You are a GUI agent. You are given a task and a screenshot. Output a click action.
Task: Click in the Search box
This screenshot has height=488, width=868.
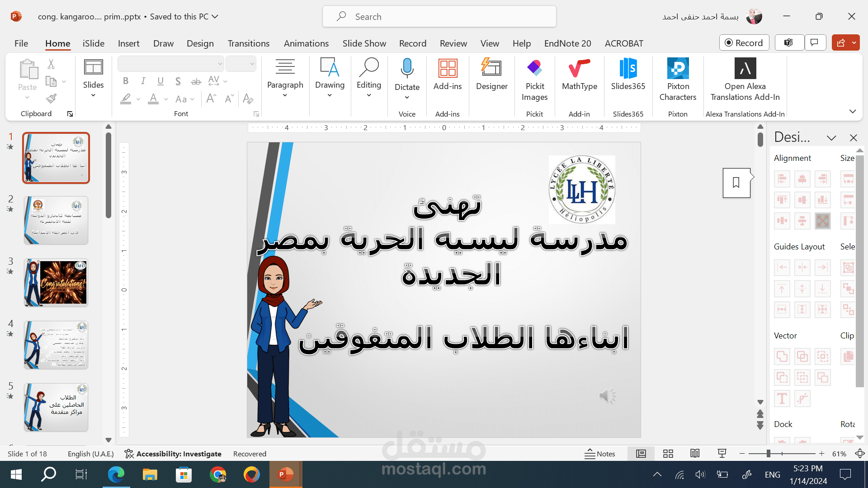click(x=439, y=17)
